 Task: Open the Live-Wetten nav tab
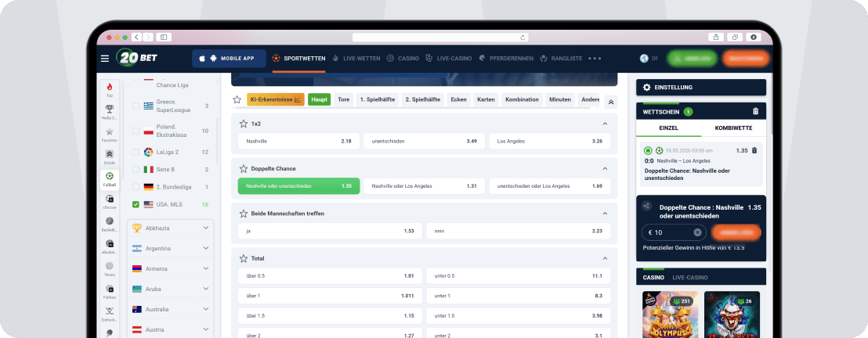coord(356,58)
